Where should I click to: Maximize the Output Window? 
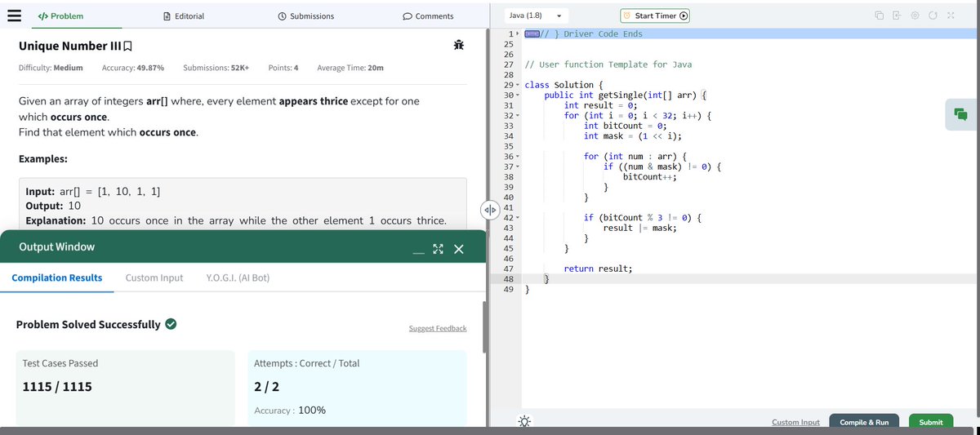tap(437, 248)
